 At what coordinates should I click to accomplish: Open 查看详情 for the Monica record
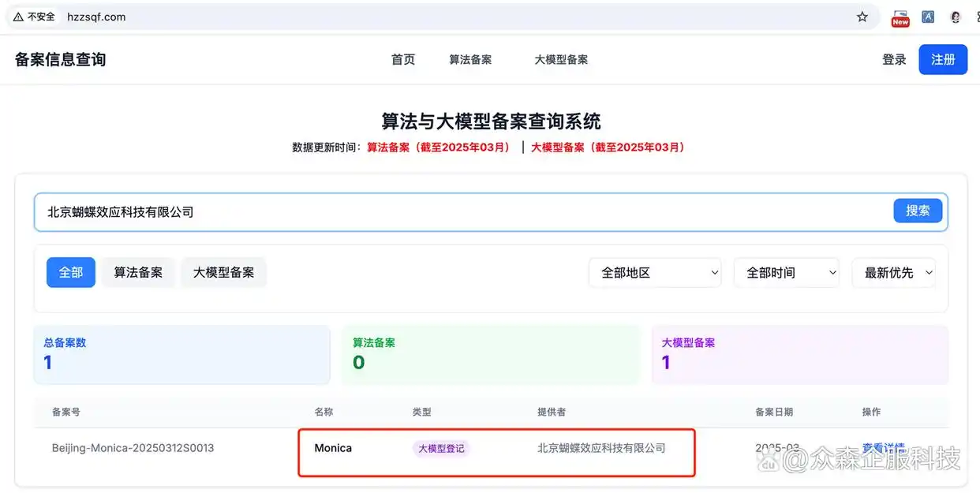pos(882,447)
